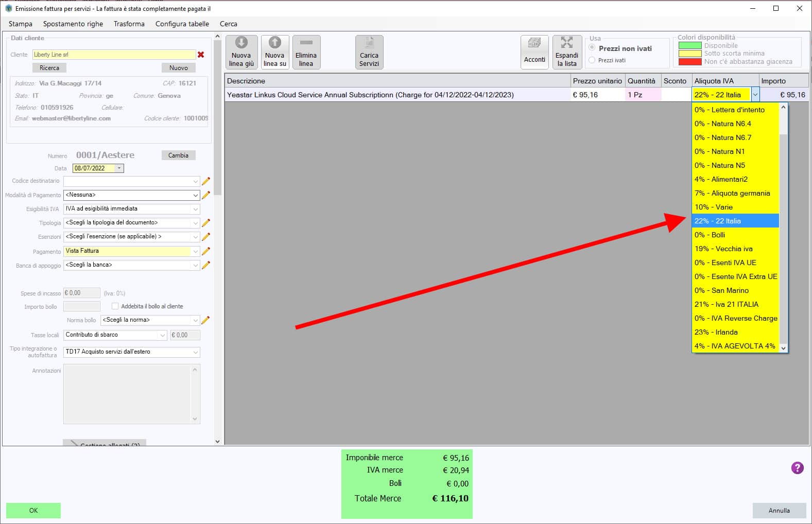Image resolution: width=812 pixels, height=524 pixels.
Task: Edit Codice destinatario pencil icon
Action: tap(205, 181)
